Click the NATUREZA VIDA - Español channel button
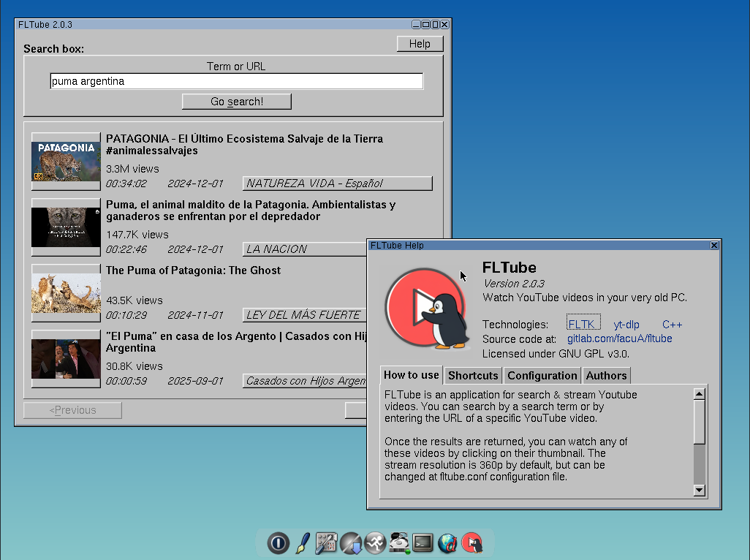The width and height of the screenshot is (750, 560). click(338, 183)
